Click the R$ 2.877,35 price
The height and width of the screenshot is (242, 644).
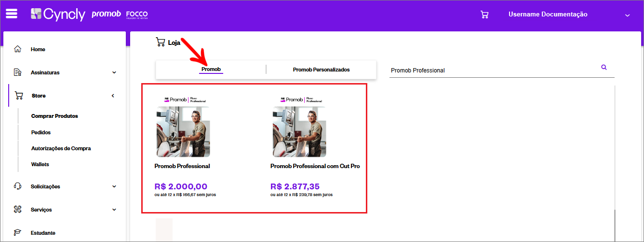coord(295,186)
